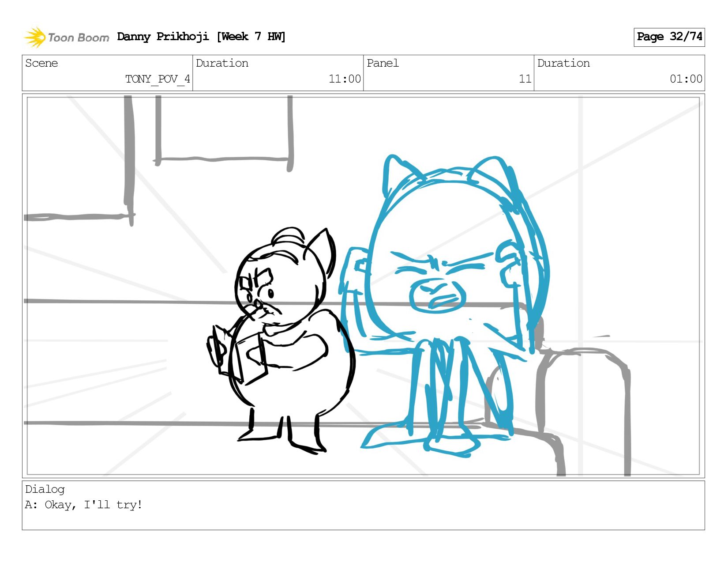Click the Toon Boom logo
728x563 pixels.
66,37
